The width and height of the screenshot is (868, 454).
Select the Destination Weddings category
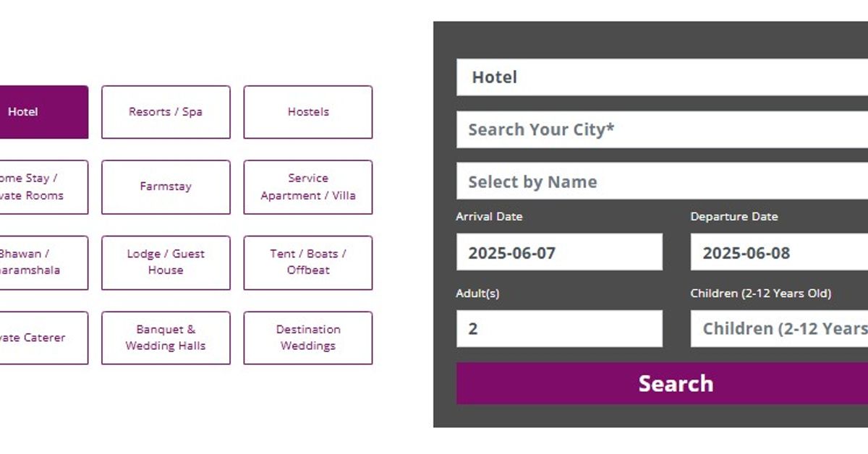pos(308,338)
